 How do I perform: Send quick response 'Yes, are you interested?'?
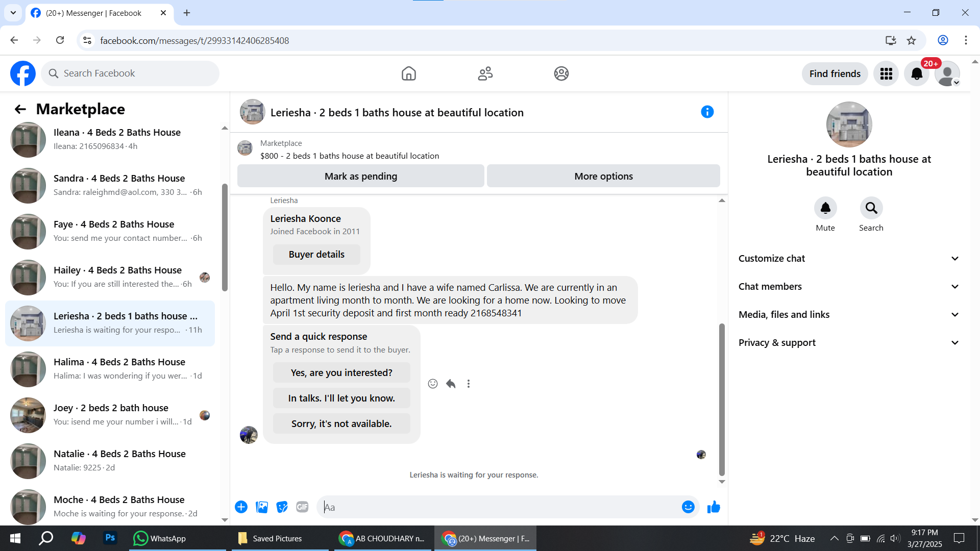(341, 373)
